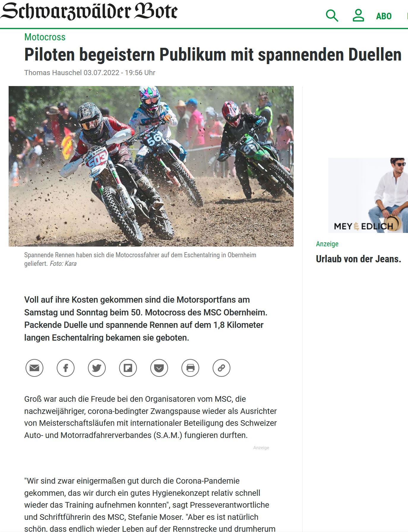Print the article using printer icon
This screenshot has height=532, width=408.
point(190,368)
